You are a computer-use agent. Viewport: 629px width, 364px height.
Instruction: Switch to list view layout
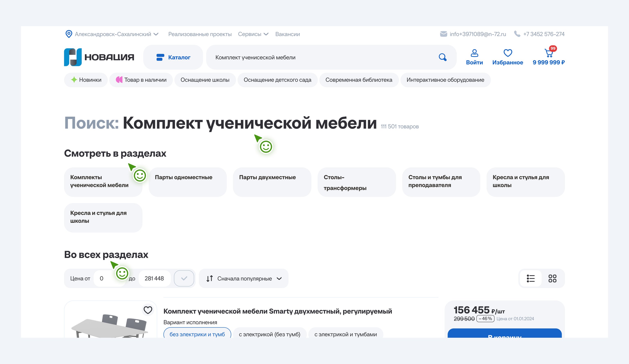tap(530, 278)
